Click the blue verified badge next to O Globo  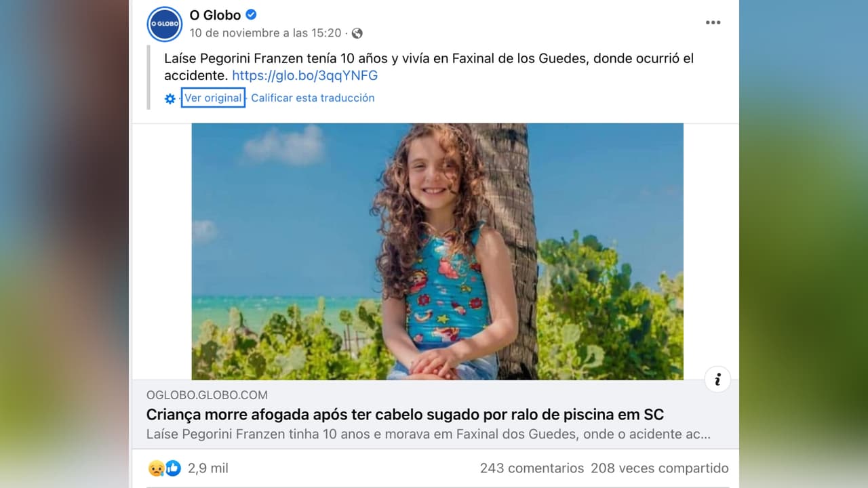(251, 14)
